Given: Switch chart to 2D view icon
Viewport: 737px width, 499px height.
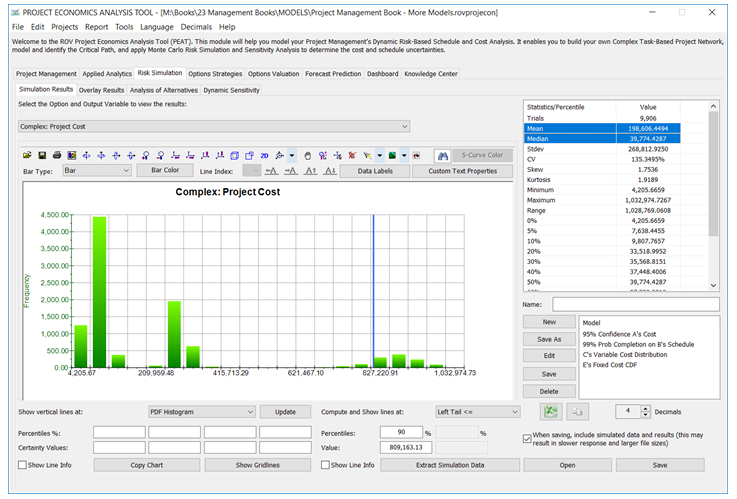Looking at the screenshot, I should click(265, 156).
